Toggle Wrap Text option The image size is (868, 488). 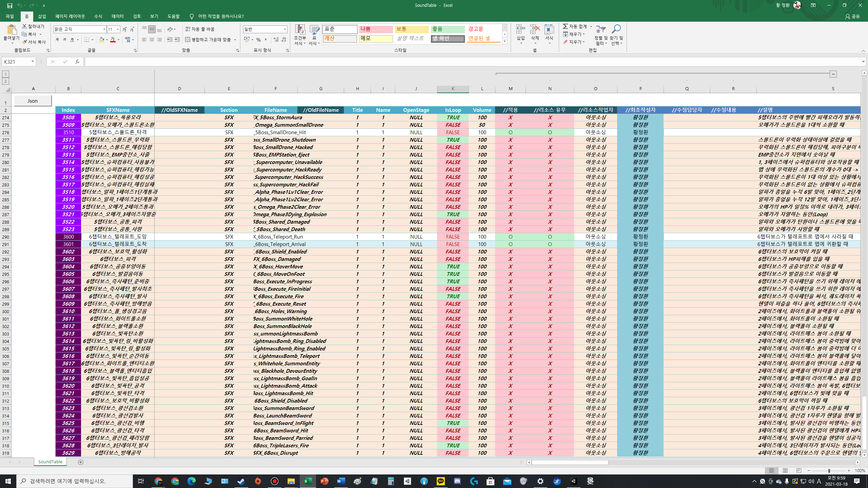(200, 29)
